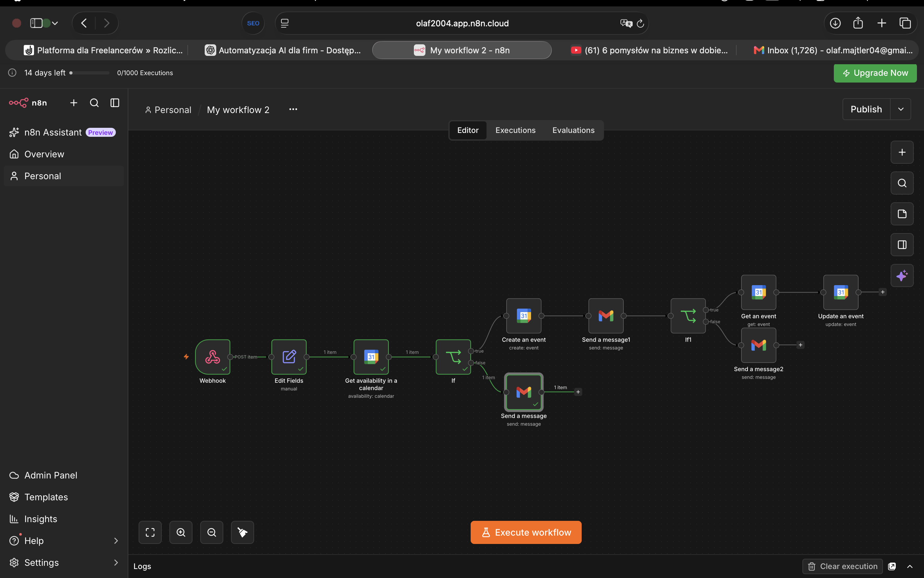Click the Upgrade Now button
Viewport: 924px width, 578px height.
point(875,73)
